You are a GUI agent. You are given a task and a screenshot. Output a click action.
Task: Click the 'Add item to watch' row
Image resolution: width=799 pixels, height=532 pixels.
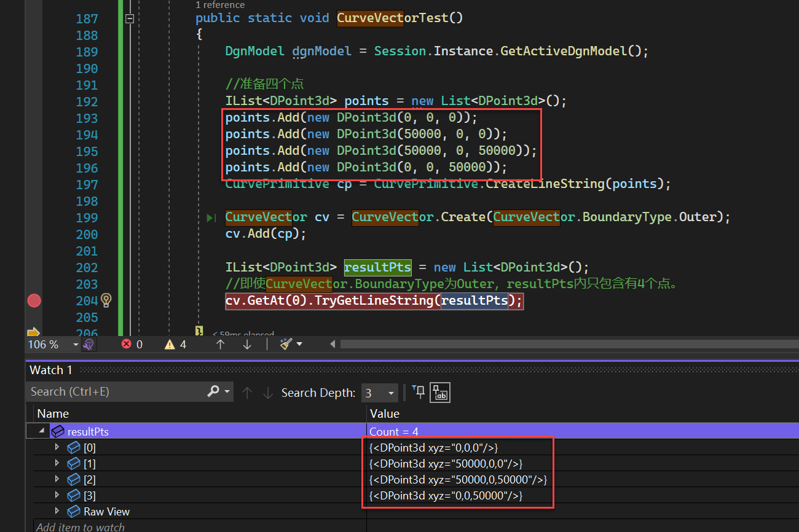tap(80, 526)
